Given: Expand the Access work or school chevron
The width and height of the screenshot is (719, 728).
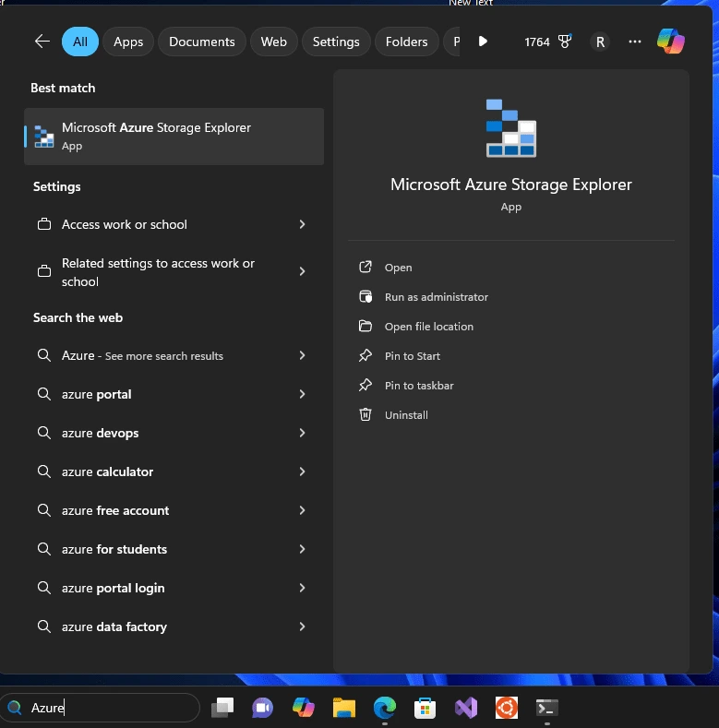Looking at the screenshot, I should 302,224.
